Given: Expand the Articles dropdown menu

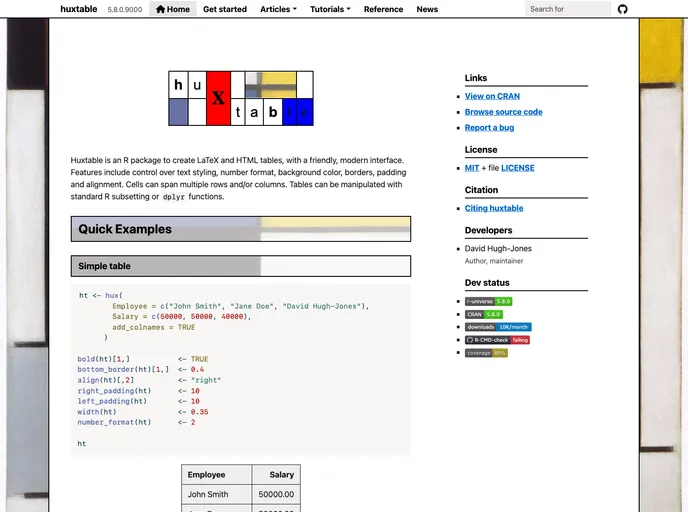Looking at the screenshot, I should [279, 9].
